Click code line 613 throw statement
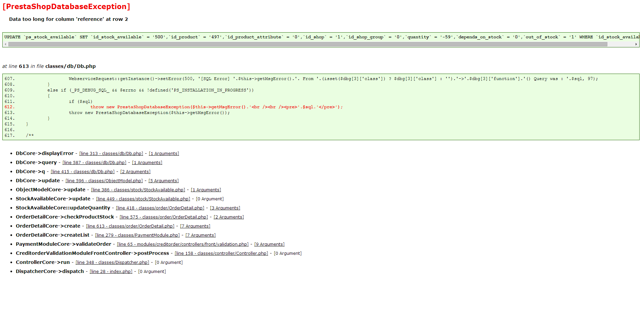Viewport: 644px width, 316px height. [x=149, y=113]
